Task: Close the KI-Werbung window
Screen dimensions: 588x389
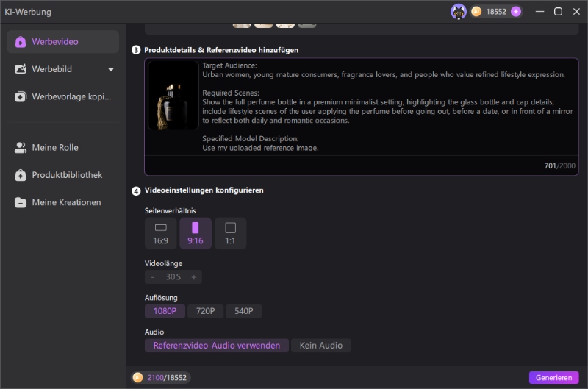Action: point(576,12)
